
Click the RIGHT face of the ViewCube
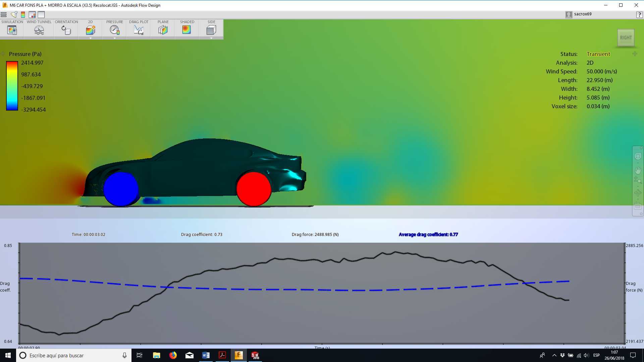point(626,38)
